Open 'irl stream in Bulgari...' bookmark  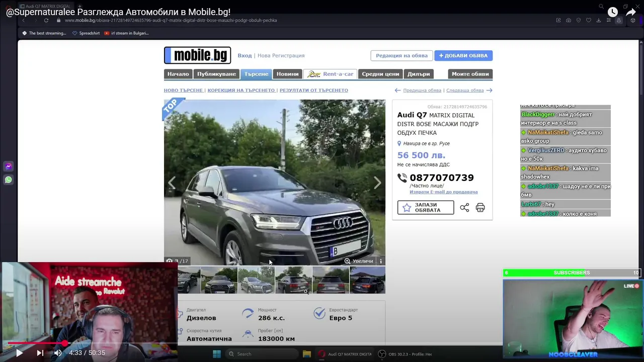click(126, 33)
